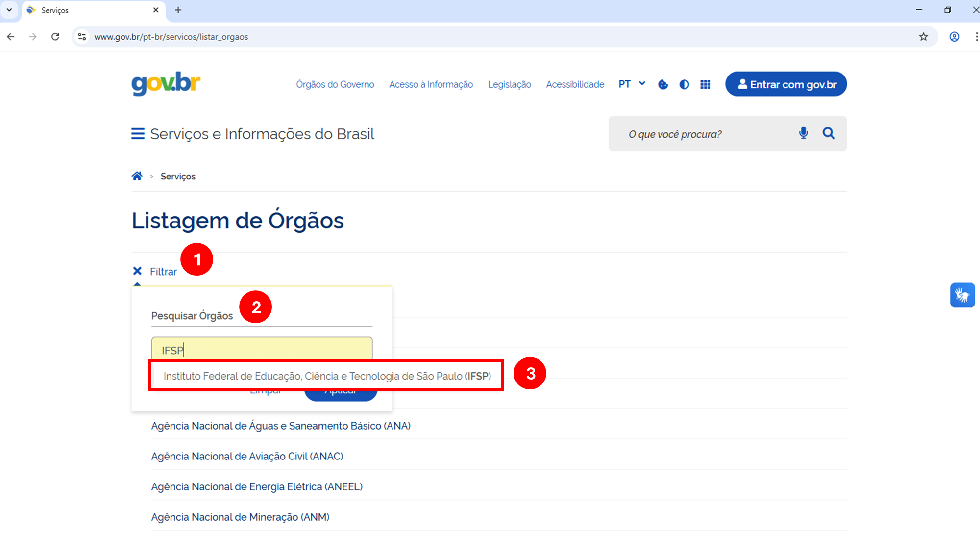
Task: Click the magnifying glass search icon
Action: [829, 133]
